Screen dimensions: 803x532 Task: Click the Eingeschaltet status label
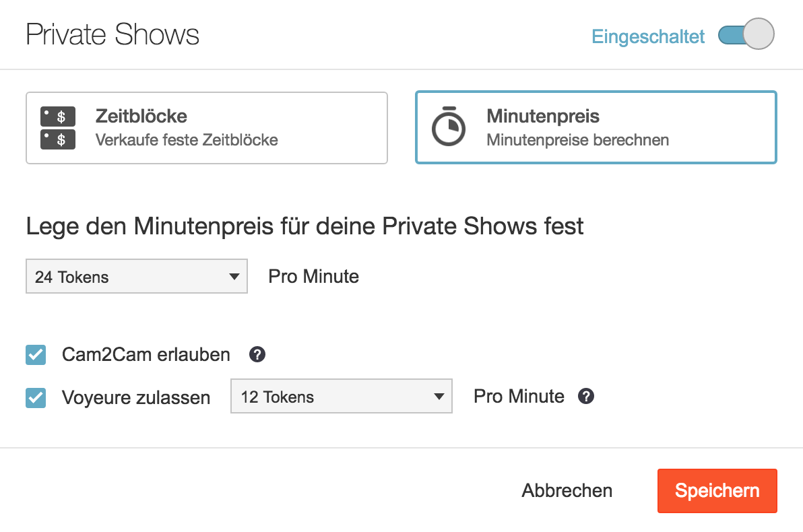click(648, 36)
